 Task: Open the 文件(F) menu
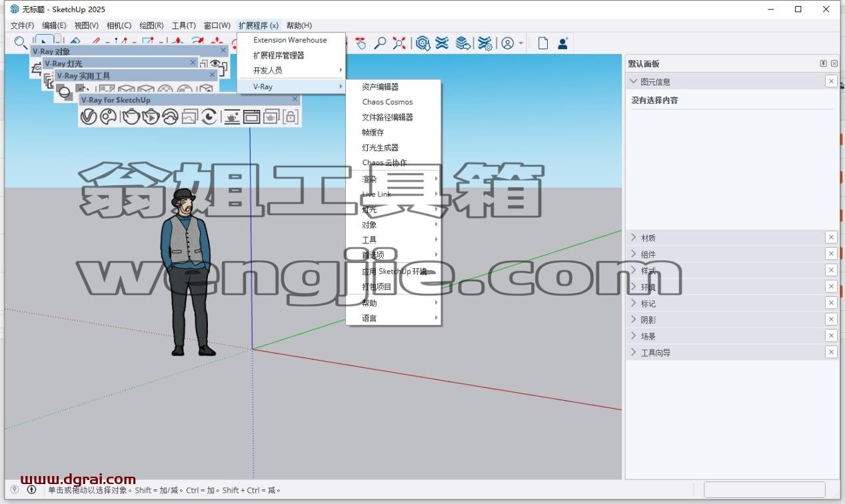(23, 25)
